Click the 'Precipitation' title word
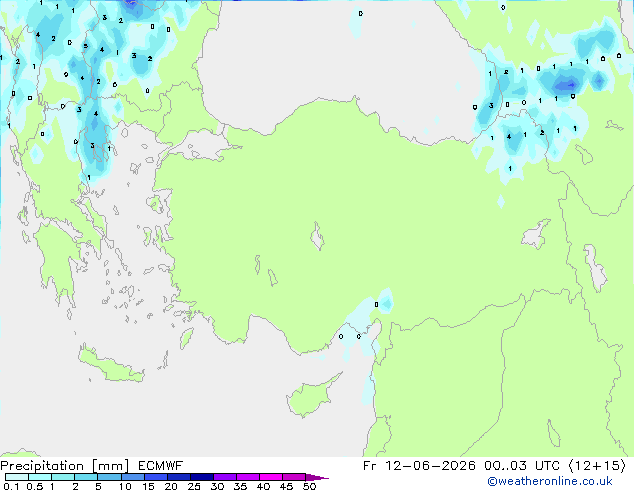 42,466
